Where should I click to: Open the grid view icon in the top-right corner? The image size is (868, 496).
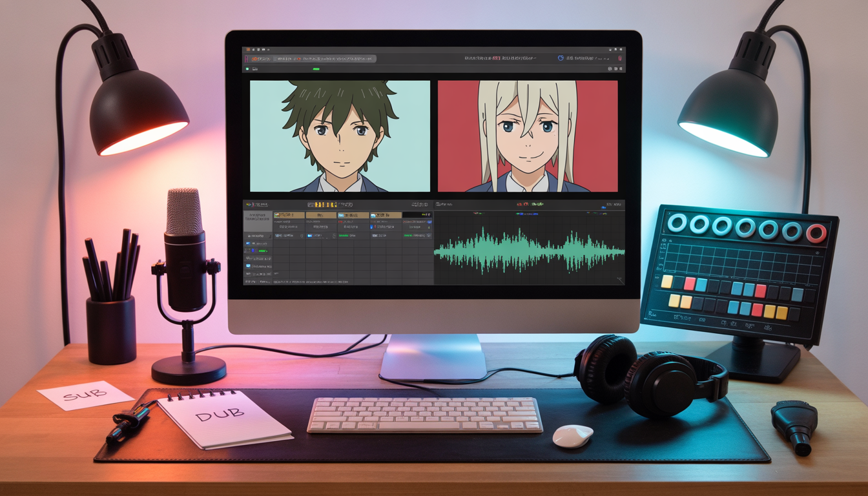click(x=617, y=49)
